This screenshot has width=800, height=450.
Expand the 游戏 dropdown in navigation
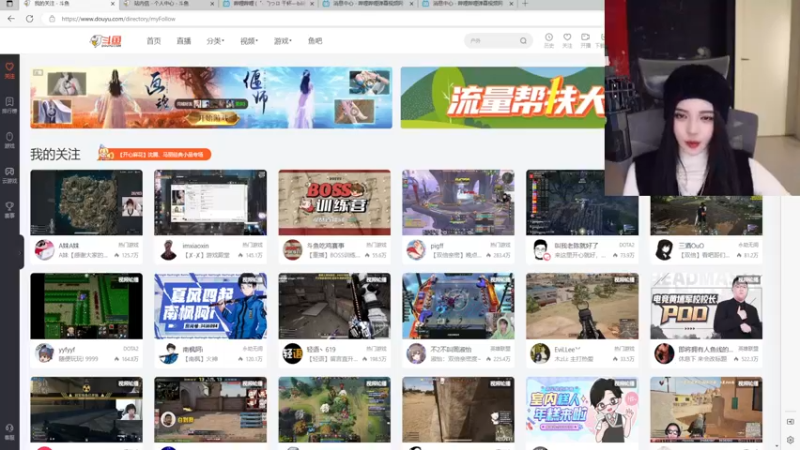pyautogui.click(x=283, y=41)
